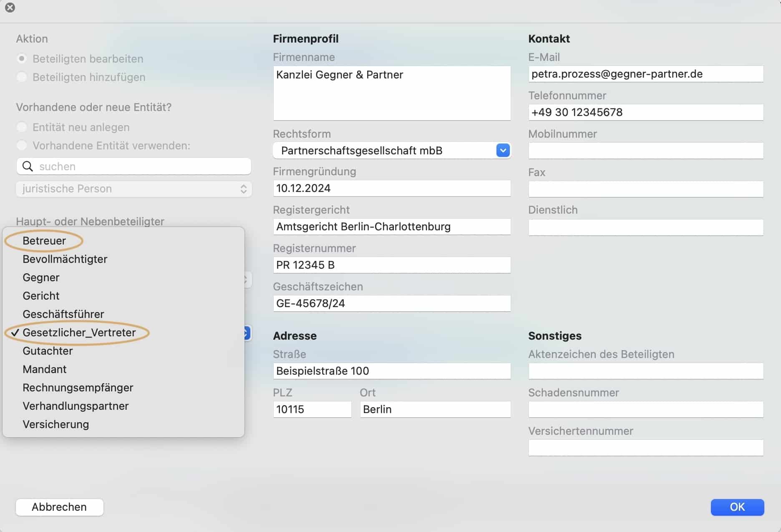
Task: Select Bevollmächtigter from the role menu
Action: pos(123,259)
